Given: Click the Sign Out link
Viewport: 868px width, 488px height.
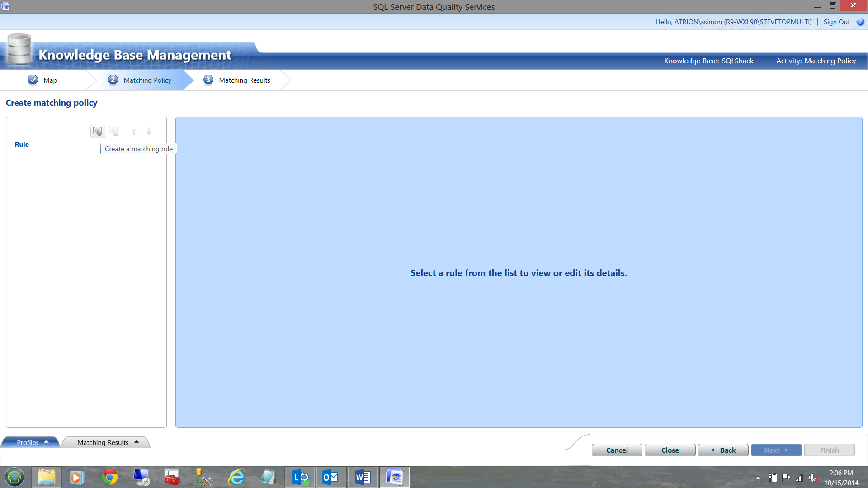Looking at the screenshot, I should (x=836, y=22).
